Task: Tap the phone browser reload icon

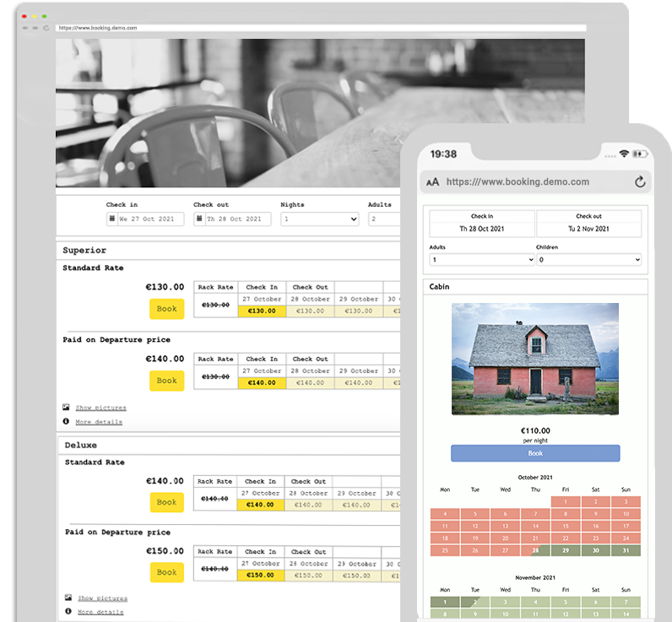Action: click(x=640, y=181)
